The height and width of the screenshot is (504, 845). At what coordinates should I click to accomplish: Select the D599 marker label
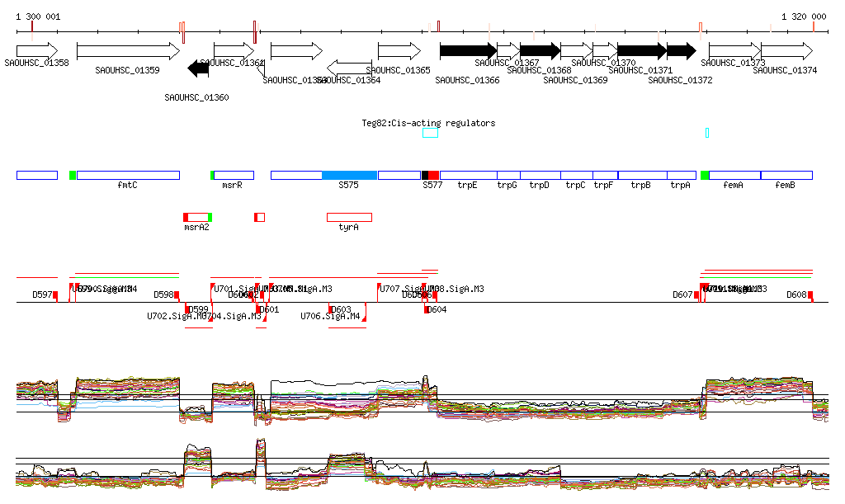pos(198,309)
